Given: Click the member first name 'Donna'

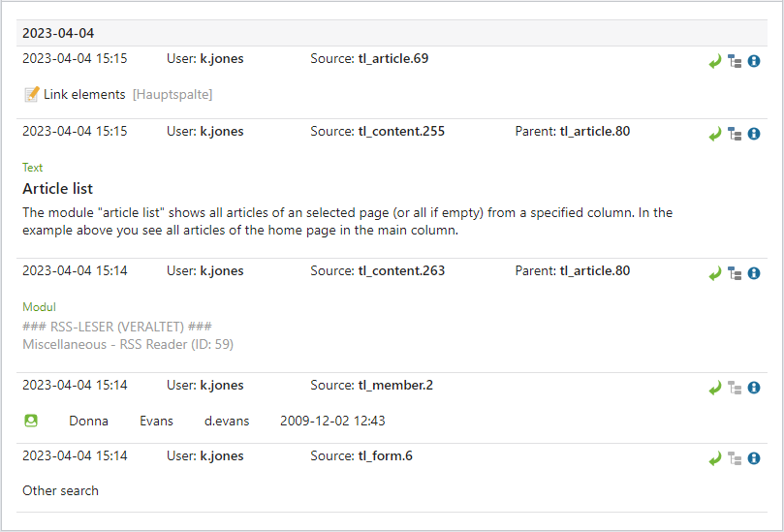Looking at the screenshot, I should 88,421.
